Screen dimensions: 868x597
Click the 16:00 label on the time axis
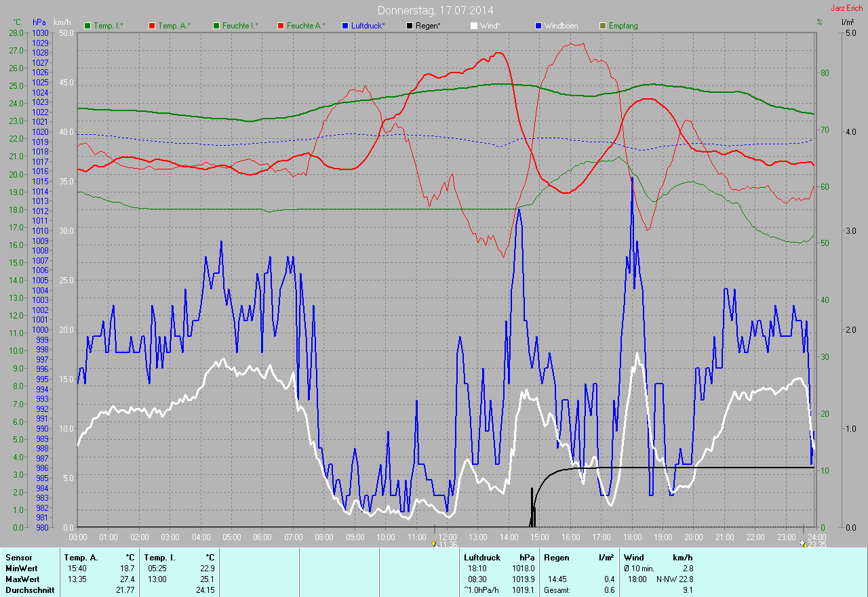click(x=571, y=537)
